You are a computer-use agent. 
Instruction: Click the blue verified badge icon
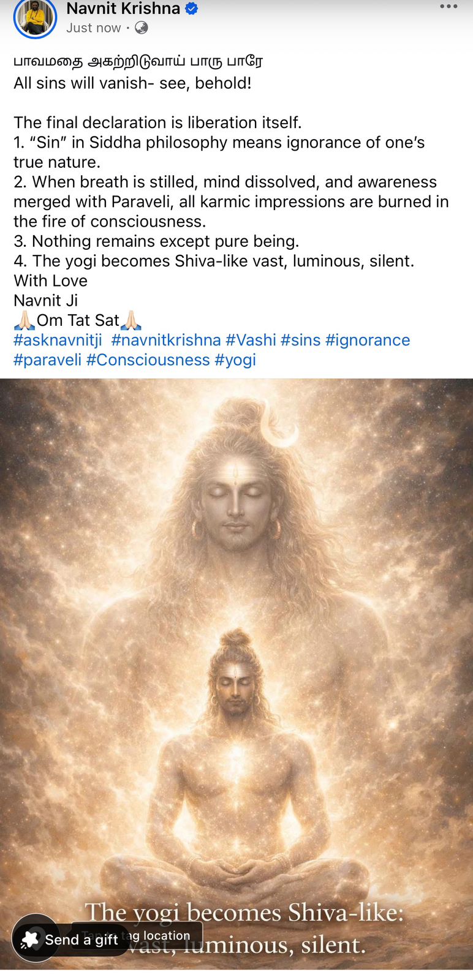point(191,9)
